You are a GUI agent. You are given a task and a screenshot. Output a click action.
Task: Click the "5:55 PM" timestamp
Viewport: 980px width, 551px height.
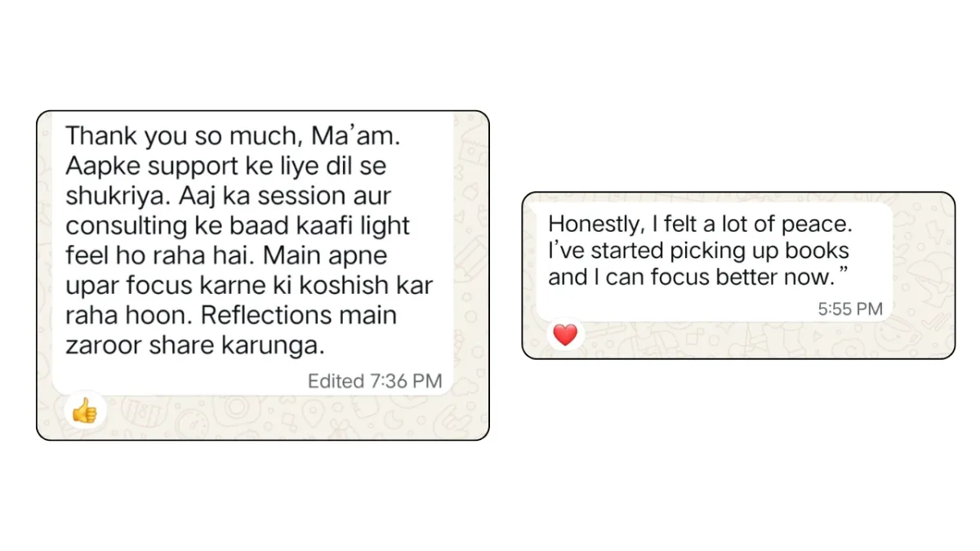click(x=850, y=309)
